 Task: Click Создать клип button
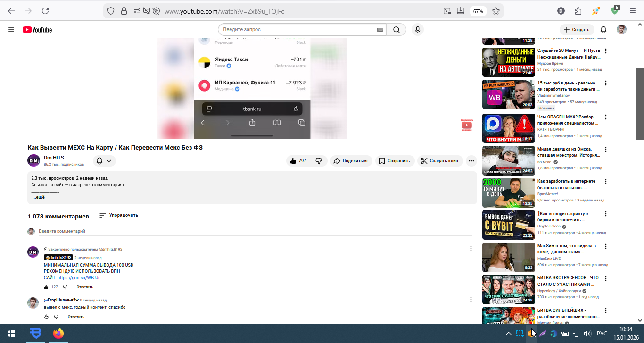pyautogui.click(x=440, y=161)
